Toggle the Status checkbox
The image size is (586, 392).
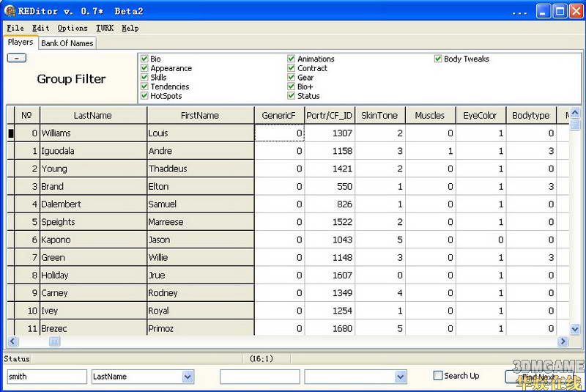tap(291, 96)
